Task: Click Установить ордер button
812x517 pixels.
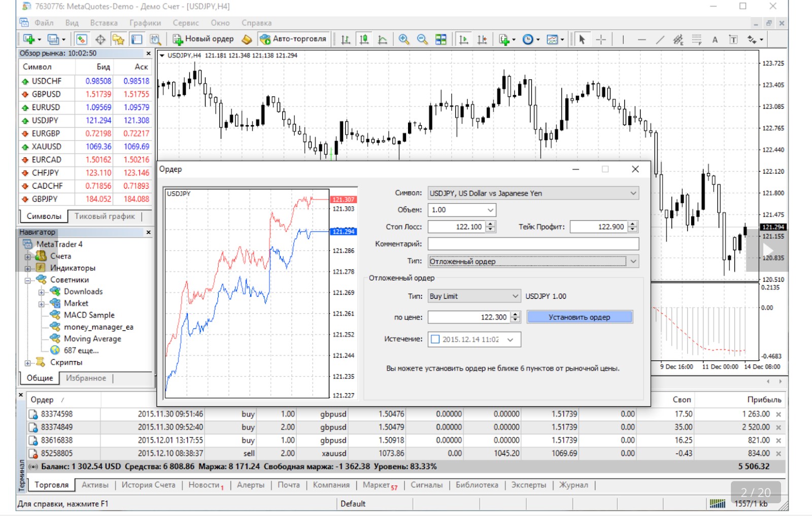Action: [580, 317]
